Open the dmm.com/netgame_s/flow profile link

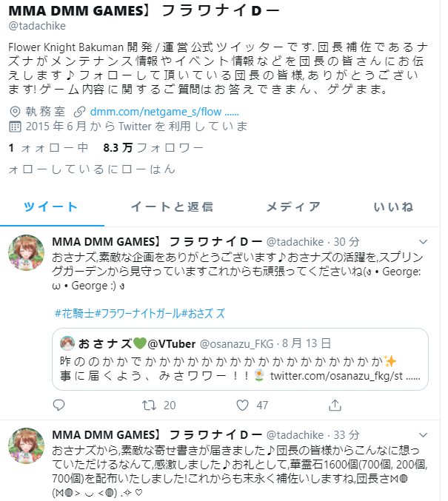click(x=164, y=112)
